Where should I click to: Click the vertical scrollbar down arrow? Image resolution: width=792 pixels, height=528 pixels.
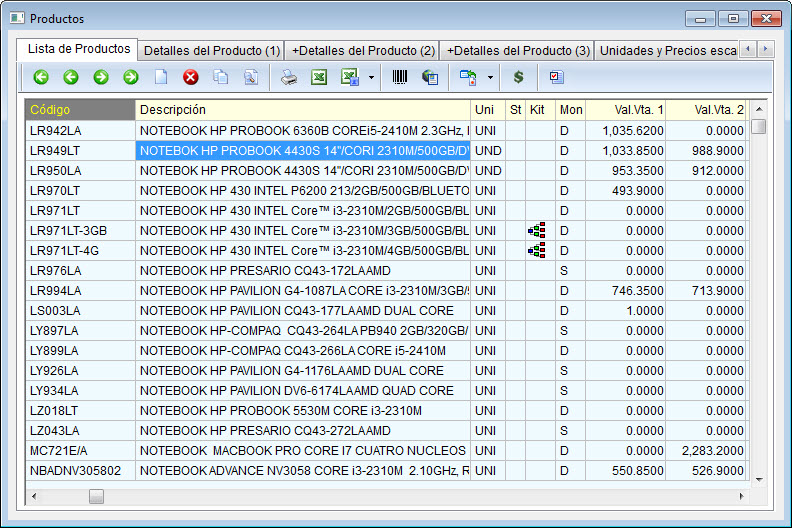pos(759,478)
